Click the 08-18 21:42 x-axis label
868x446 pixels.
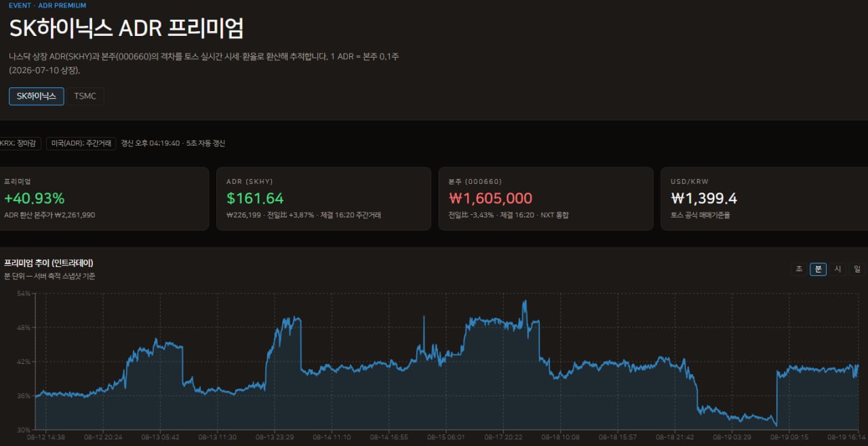click(675, 437)
